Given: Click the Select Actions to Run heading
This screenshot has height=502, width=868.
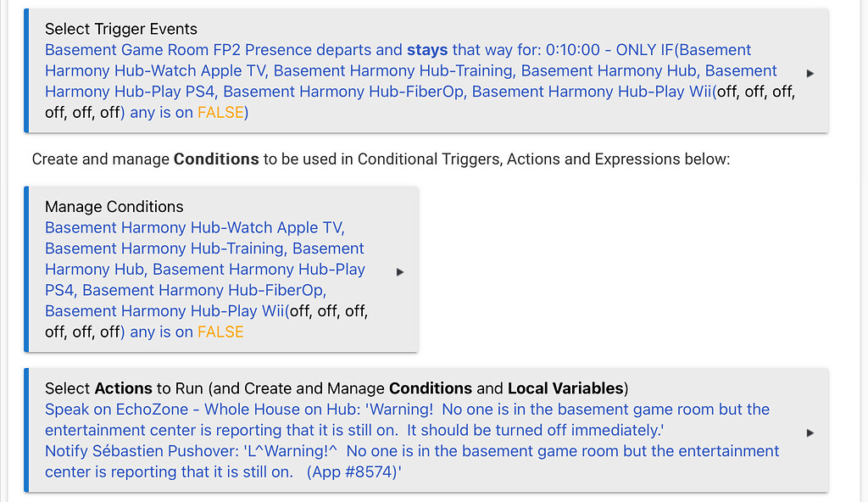Looking at the screenshot, I should pyautogui.click(x=335, y=389).
